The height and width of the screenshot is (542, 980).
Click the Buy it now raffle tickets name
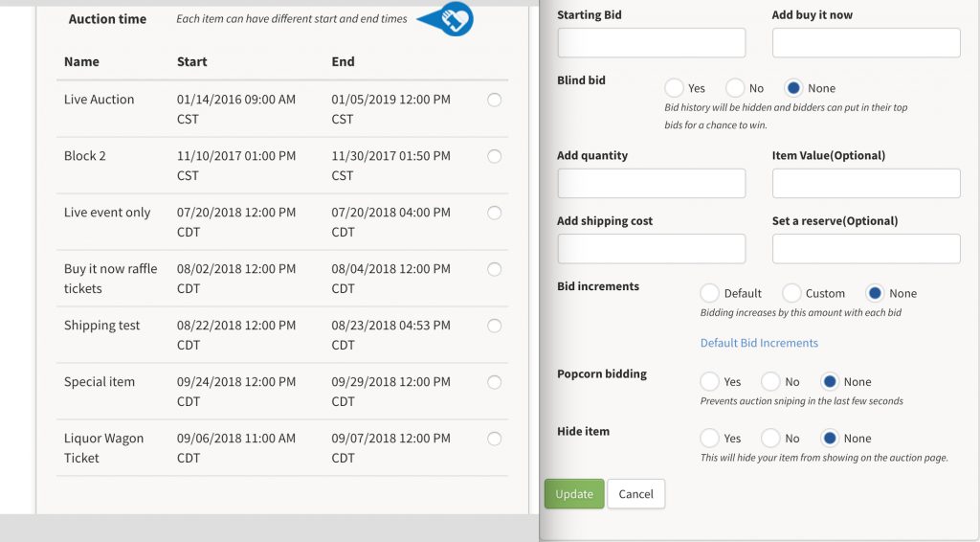pyautogui.click(x=111, y=279)
